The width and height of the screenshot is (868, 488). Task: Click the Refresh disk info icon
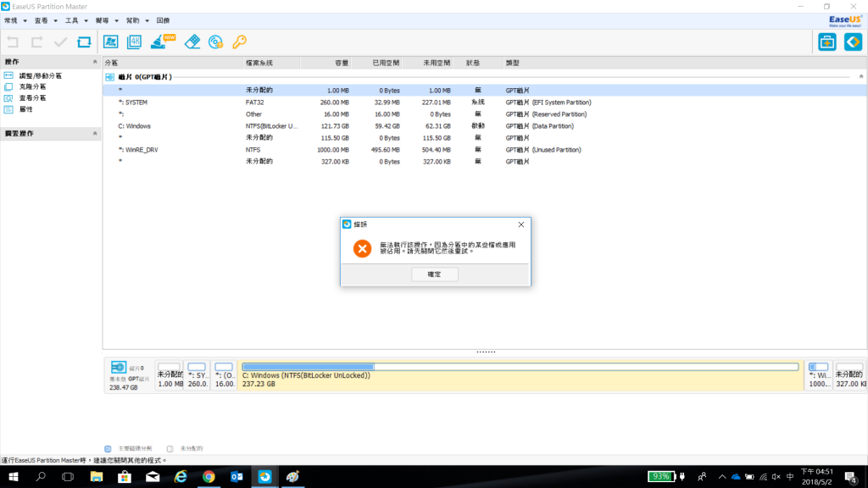[x=84, y=42]
